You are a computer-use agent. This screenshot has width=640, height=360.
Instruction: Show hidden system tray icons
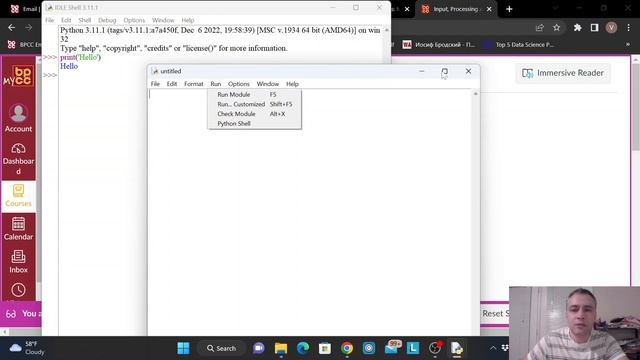493,348
